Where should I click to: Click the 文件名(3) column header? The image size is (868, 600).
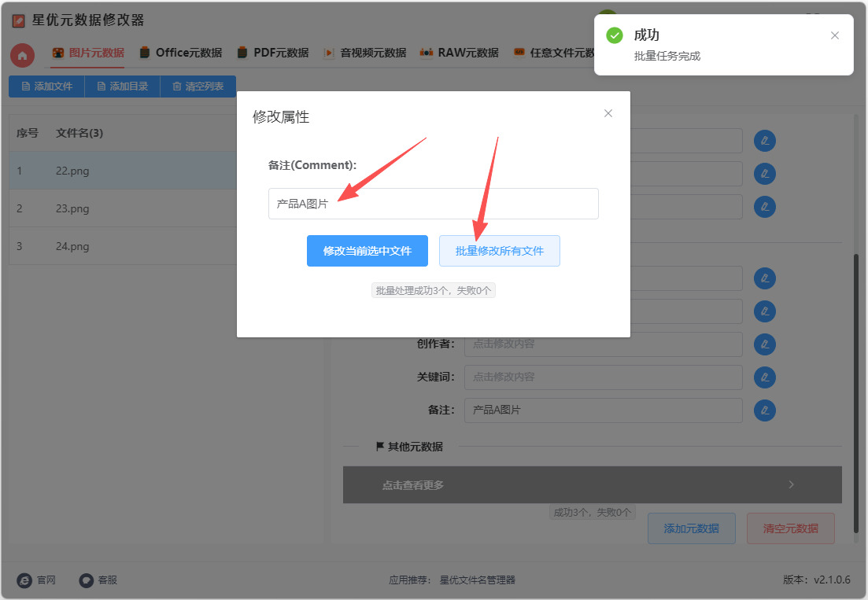coord(79,133)
